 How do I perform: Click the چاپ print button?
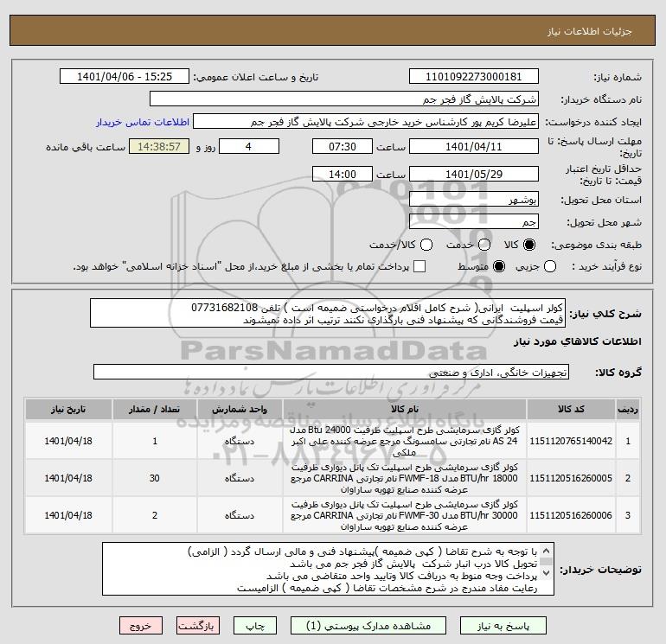[255, 626]
